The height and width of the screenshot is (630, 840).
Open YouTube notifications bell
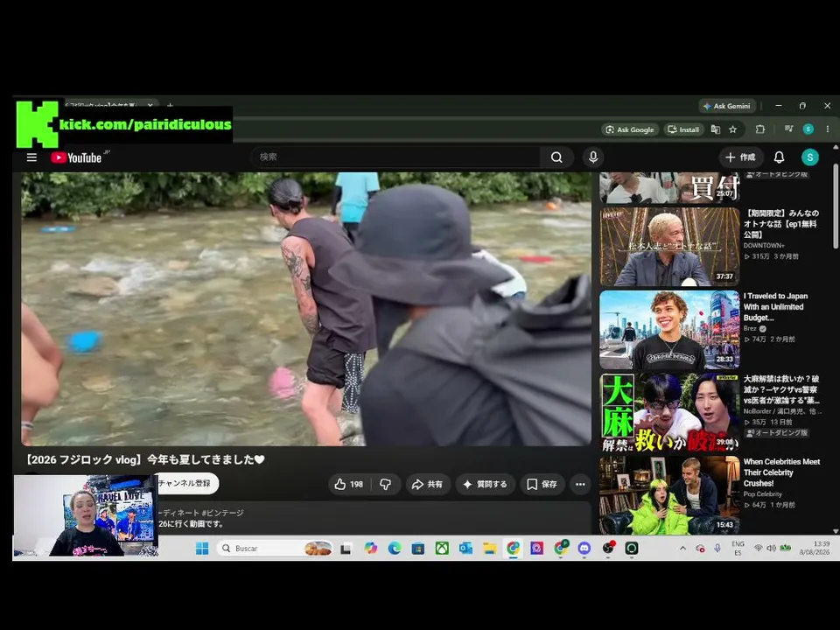tap(779, 157)
